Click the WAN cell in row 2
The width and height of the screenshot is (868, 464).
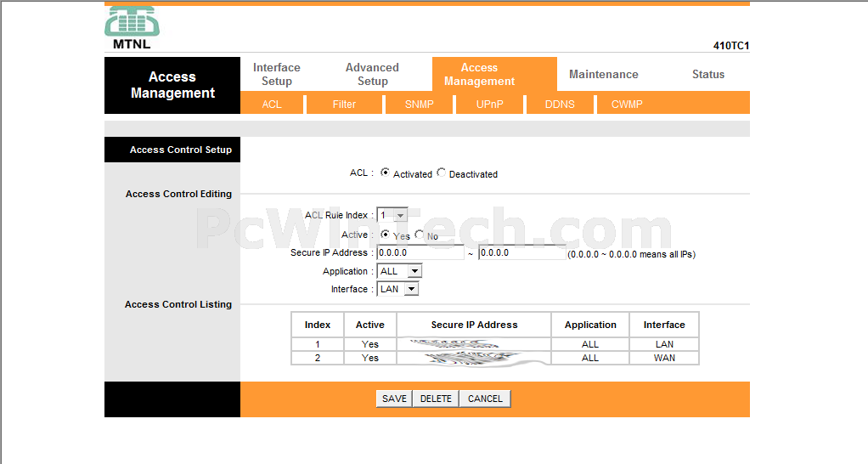click(664, 359)
